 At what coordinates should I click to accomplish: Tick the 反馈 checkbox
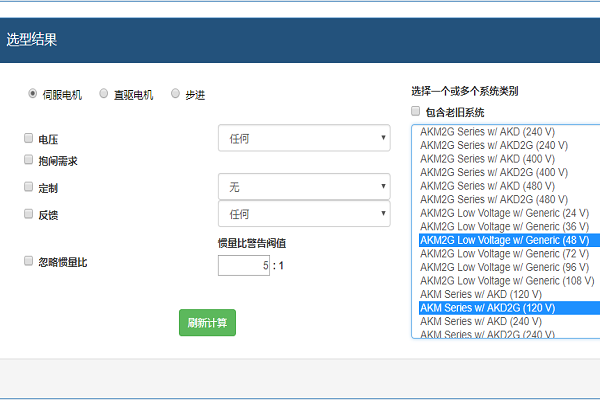click(x=28, y=214)
